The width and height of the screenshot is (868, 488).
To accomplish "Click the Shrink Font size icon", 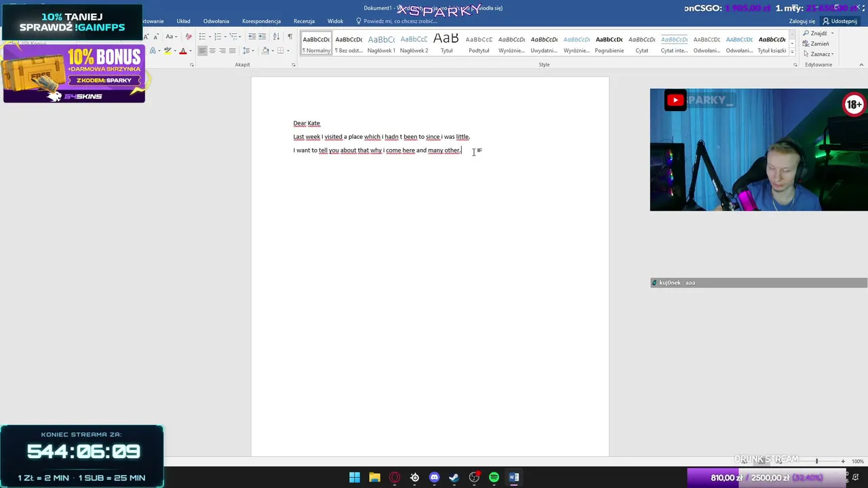I will [x=156, y=37].
